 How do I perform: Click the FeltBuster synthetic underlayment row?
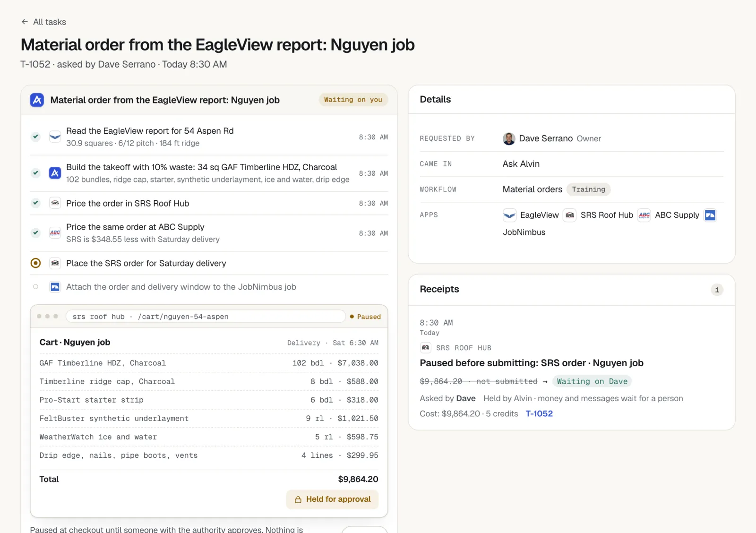click(x=209, y=418)
